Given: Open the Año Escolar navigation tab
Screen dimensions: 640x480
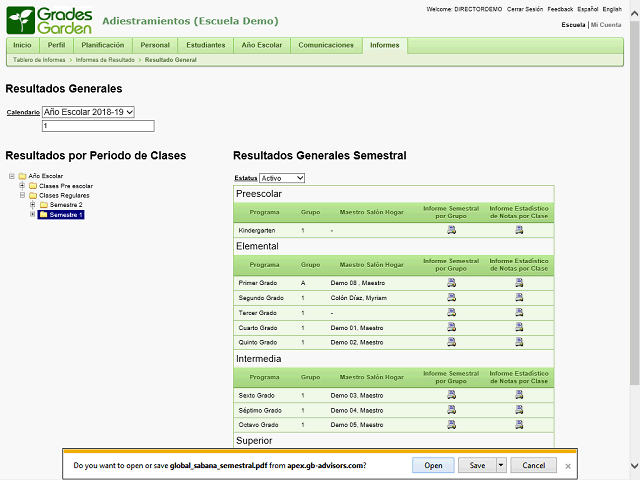Looking at the screenshot, I should click(x=262, y=45).
